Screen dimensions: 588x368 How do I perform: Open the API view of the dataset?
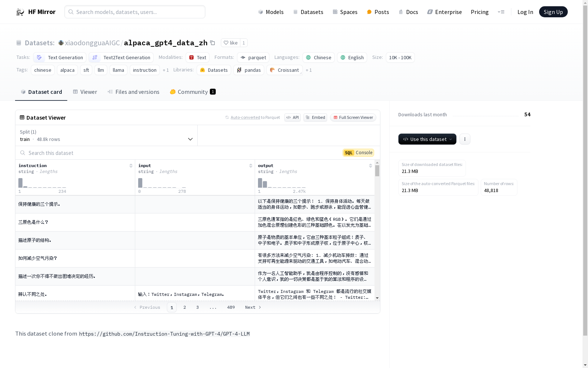tap(292, 117)
